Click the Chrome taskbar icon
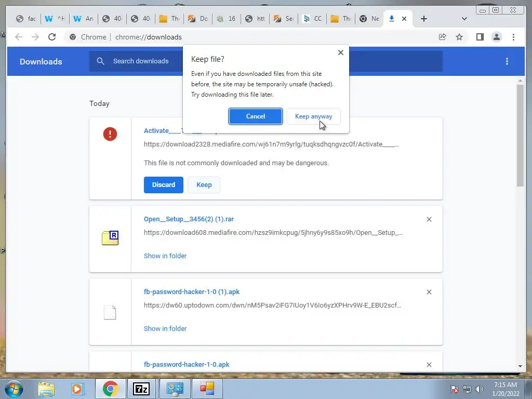Viewport: 532px width, 399px height. 110,389
